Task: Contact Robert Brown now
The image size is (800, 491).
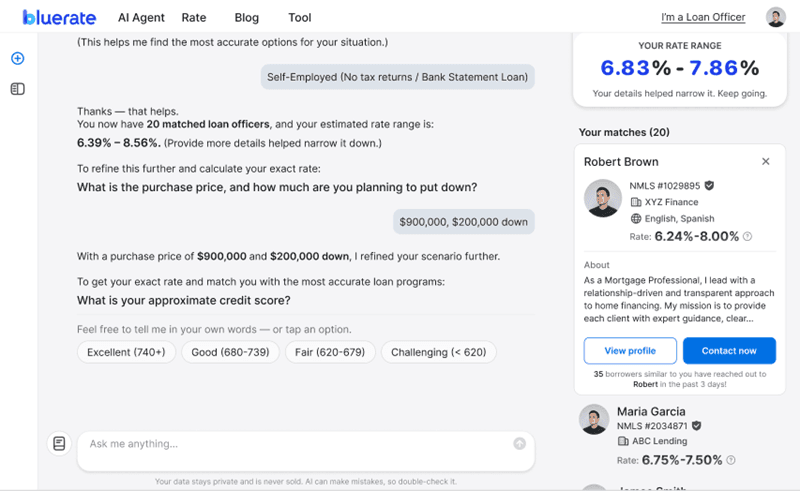Action: [729, 351]
